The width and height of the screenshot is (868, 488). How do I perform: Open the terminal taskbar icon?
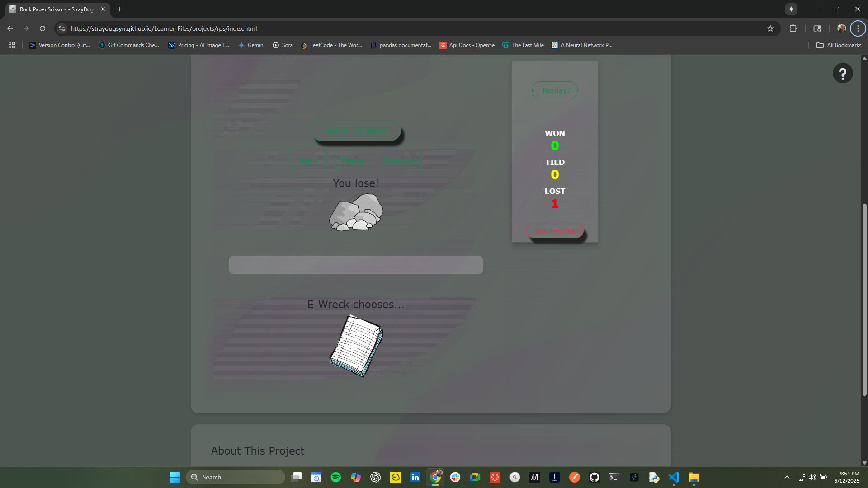point(614,477)
